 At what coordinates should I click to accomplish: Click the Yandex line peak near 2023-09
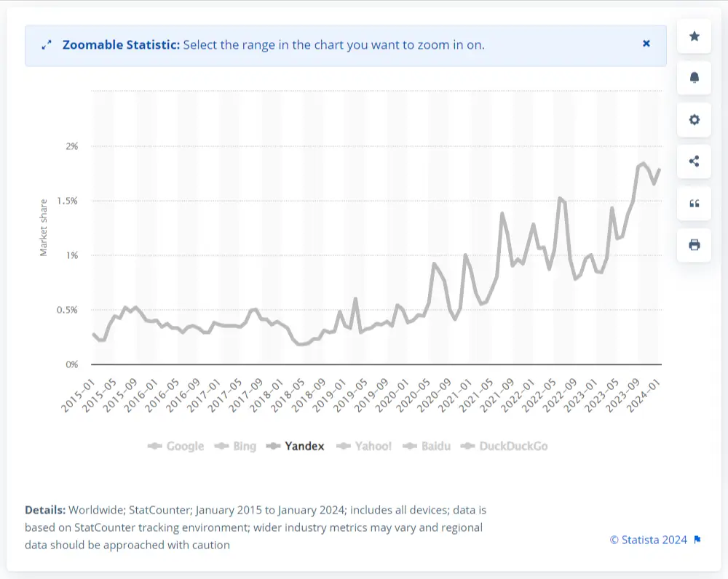coord(643,164)
